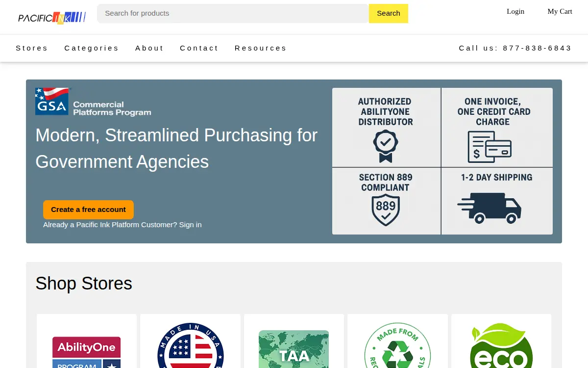Open the Stores menu
Viewport: 588px width, 368px height.
[x=32, y=48]
